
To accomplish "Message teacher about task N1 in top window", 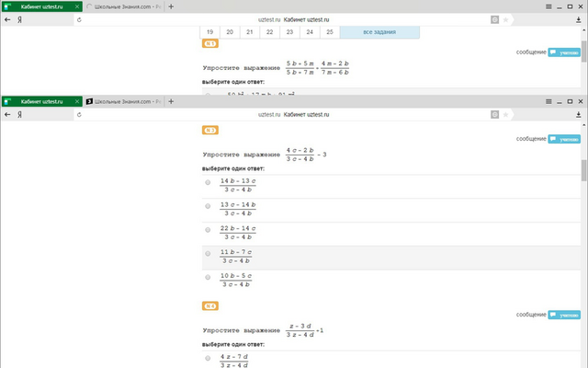I will point(564,52).
